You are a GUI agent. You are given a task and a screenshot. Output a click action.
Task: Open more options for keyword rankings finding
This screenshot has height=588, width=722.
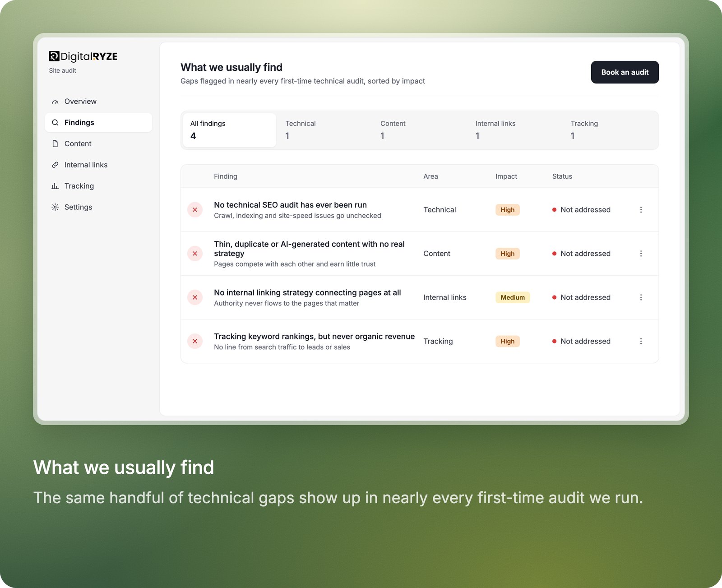tap(641, 341)
